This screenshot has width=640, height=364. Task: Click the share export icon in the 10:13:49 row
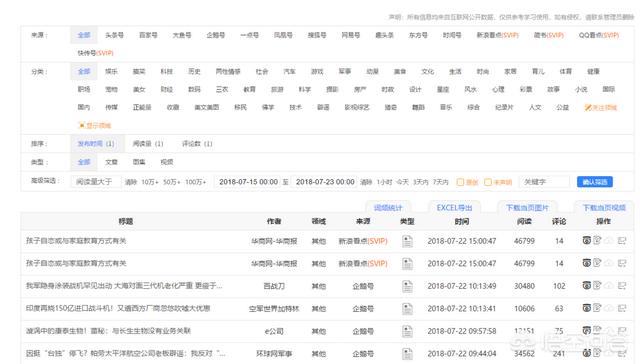coord(622,286)
